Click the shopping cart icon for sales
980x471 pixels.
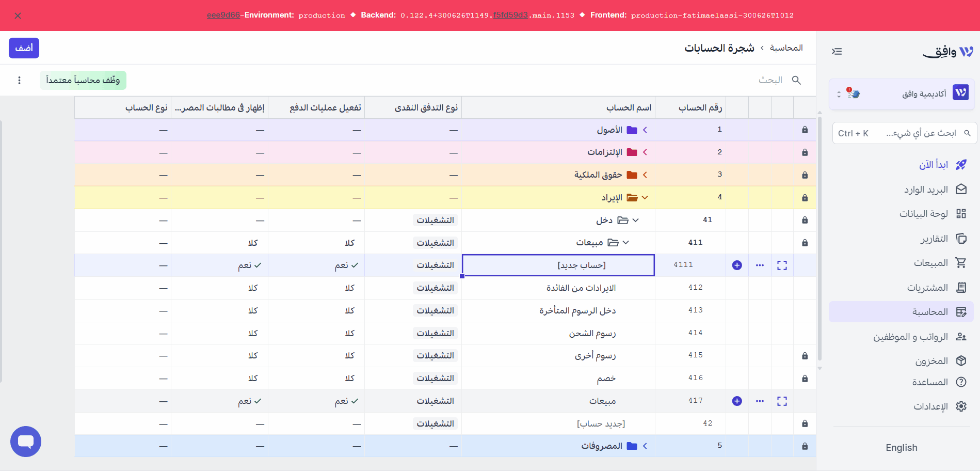coord(961,263)
